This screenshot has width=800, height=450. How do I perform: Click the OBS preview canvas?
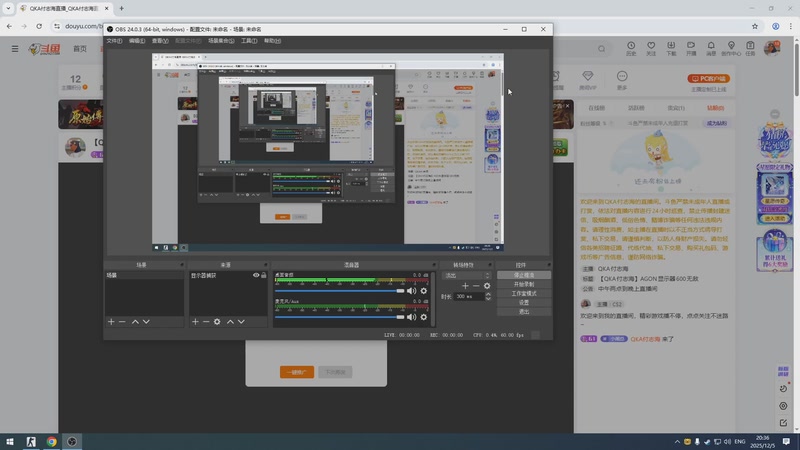coord(328,152)
